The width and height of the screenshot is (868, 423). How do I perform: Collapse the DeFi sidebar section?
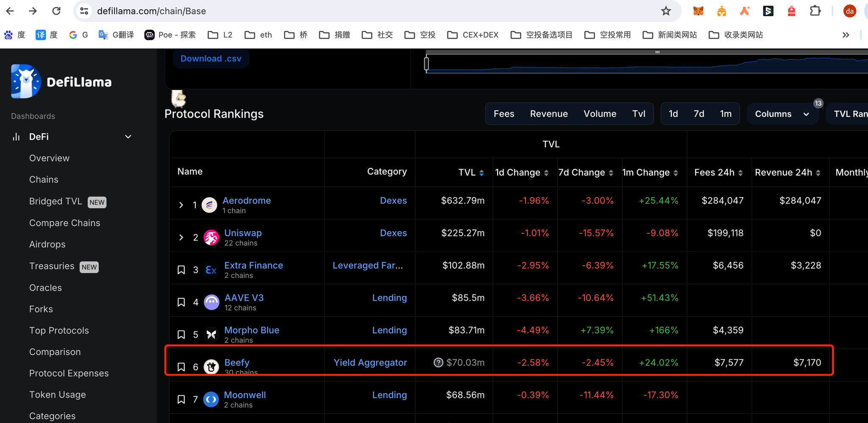[x=128, y=137]
